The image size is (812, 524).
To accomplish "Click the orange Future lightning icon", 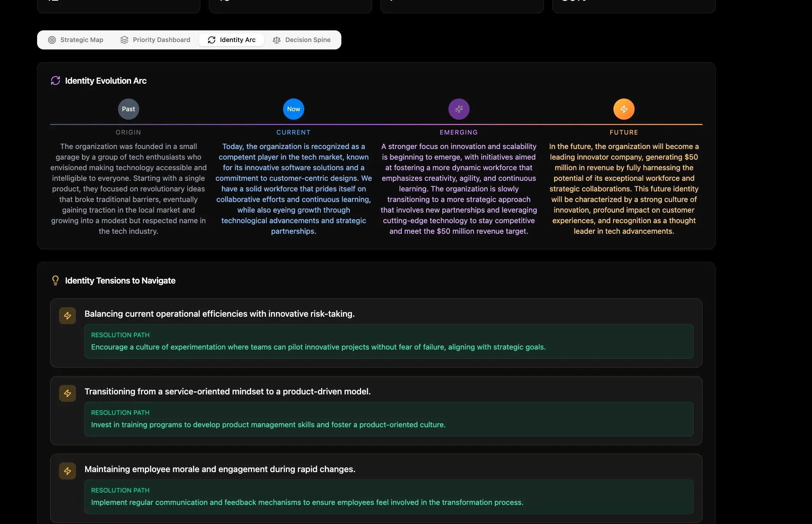I will (624, 109).
